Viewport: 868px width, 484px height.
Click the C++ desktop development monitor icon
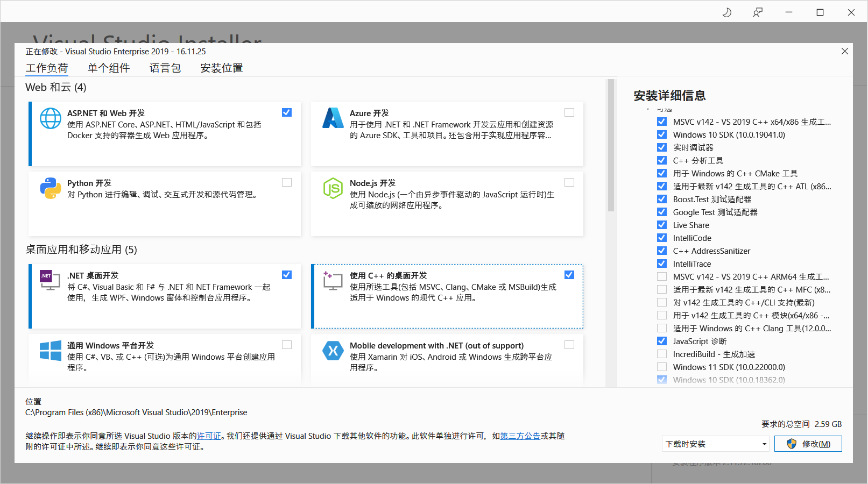[x=333, y=281]
